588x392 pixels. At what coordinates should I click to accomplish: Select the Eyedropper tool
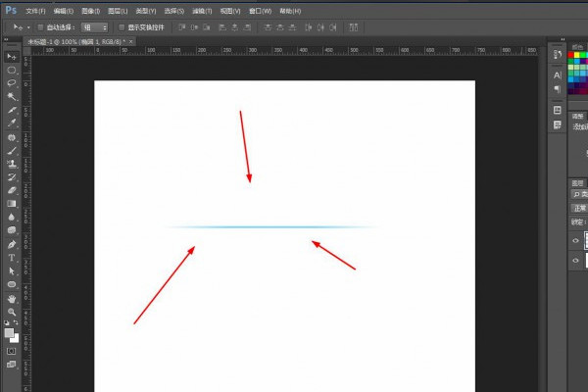click(x=12, y=122)
